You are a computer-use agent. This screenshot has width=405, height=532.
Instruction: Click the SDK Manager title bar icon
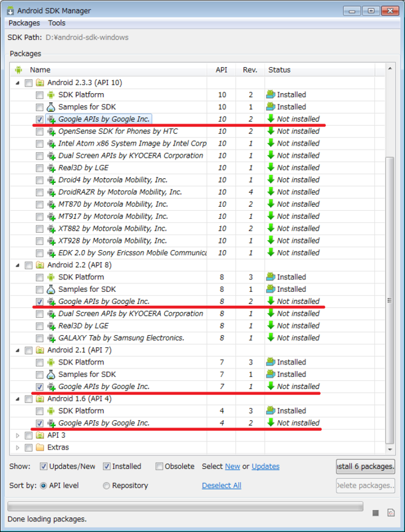click(11, 11)
